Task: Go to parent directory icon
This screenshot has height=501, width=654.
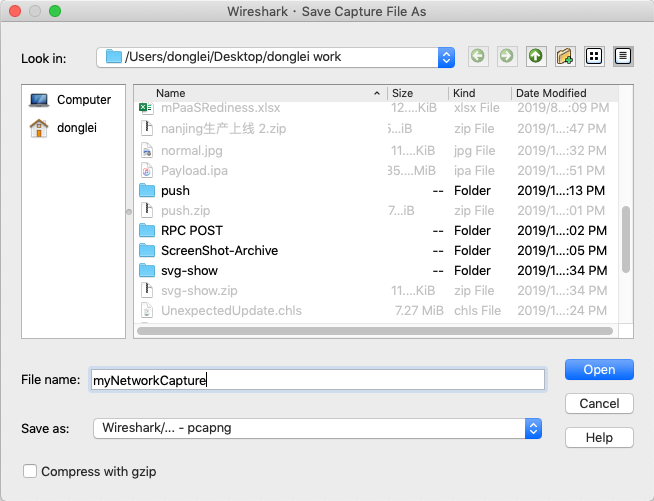Action: tap(536, 57)
